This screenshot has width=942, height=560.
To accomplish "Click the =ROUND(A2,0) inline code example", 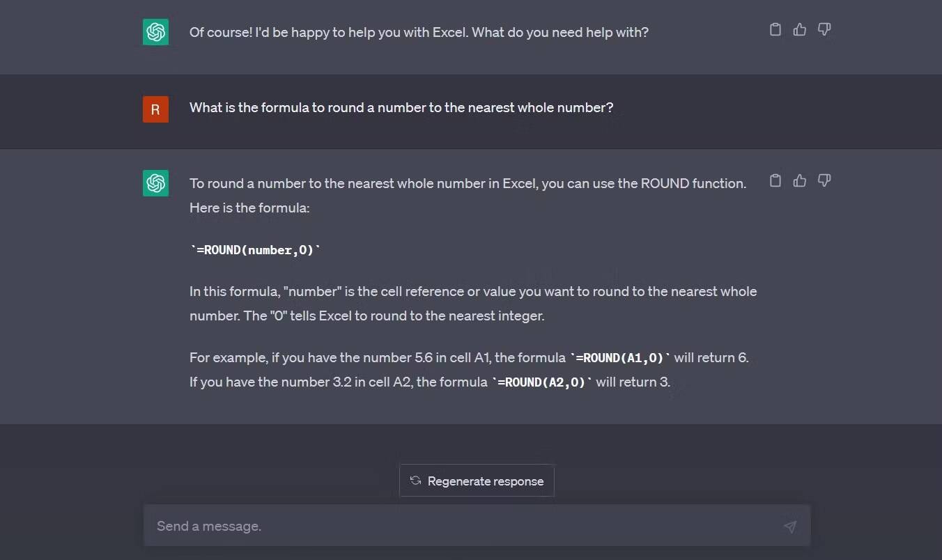I will [542, 382].
